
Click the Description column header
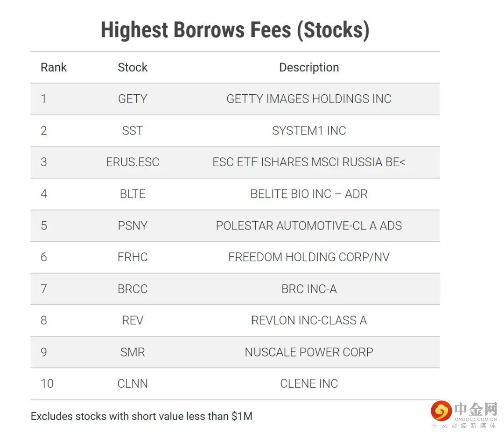point(309,67)
